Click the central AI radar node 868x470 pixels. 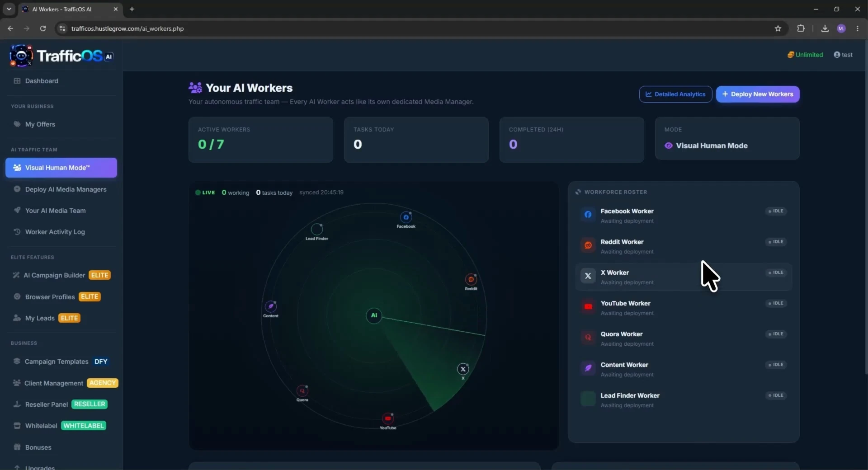click(374, 315)
